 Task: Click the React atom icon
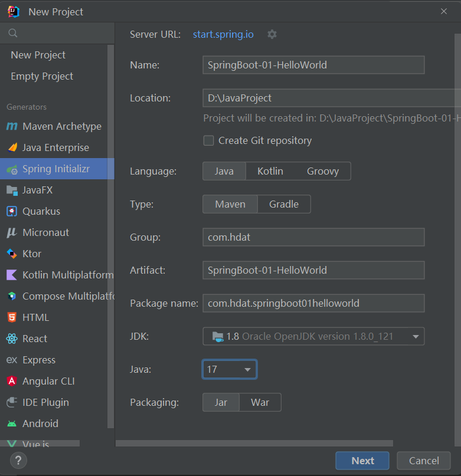click(12, 339)
